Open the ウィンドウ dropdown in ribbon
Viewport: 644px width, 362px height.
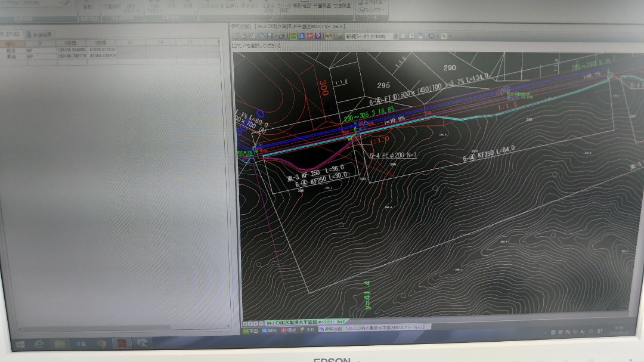(371, 10)
